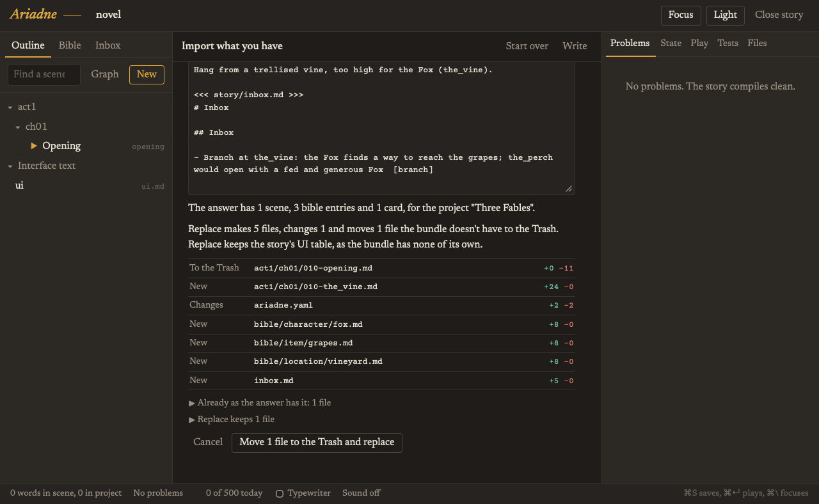Click Move 1 file to the Trash and replace
819x504 pixels.
pyautogui.click(x=317, y=442)
